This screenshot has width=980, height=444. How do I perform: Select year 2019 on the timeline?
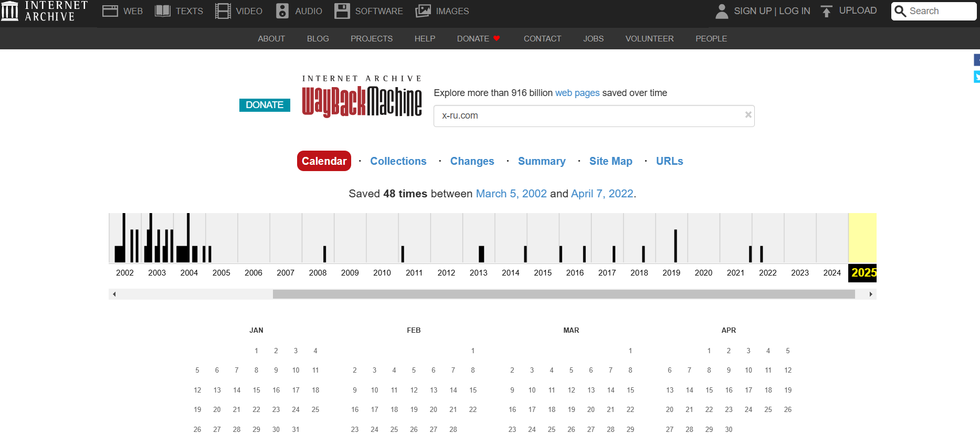pyautogui.click(x=671, y=273)
